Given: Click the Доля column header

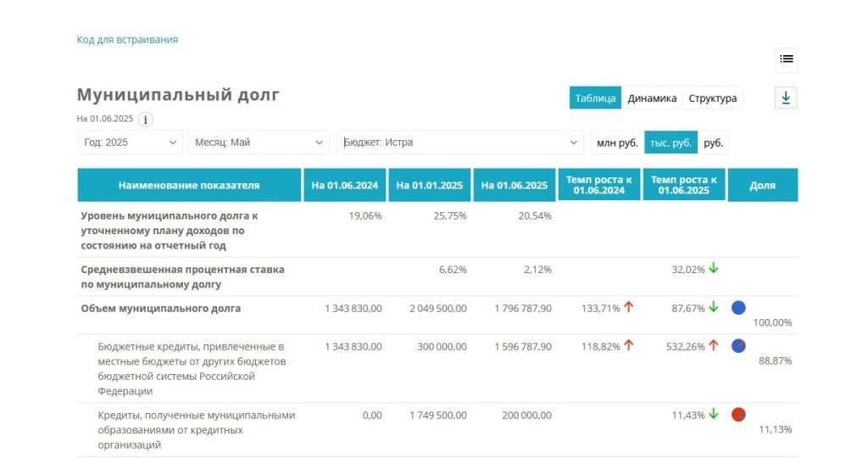Looking at the screenshot, I should pos(762,186).
